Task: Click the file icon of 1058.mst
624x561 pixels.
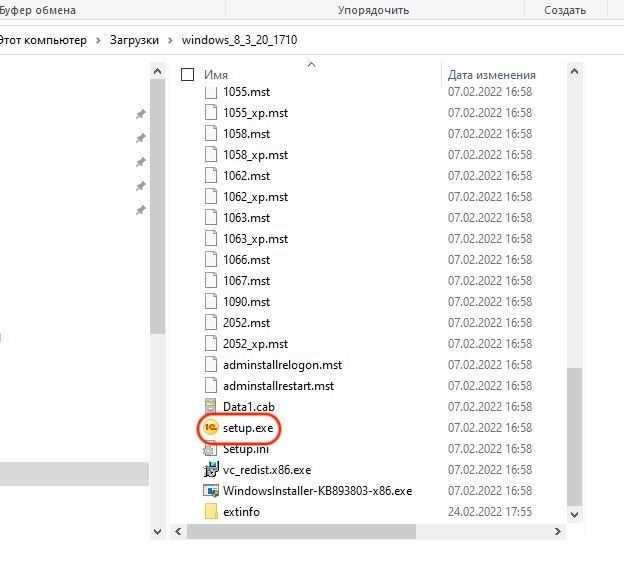Action: pyautogui.click(x=211, y=134)
